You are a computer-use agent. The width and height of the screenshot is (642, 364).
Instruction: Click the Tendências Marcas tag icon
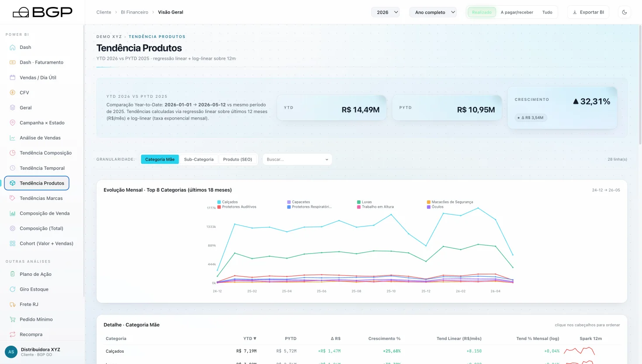click(x=13, y=198)
